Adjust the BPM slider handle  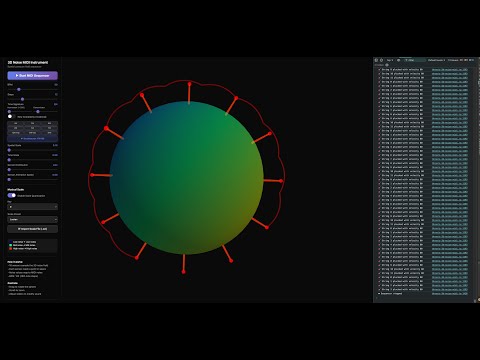click(x=19, y=89)
